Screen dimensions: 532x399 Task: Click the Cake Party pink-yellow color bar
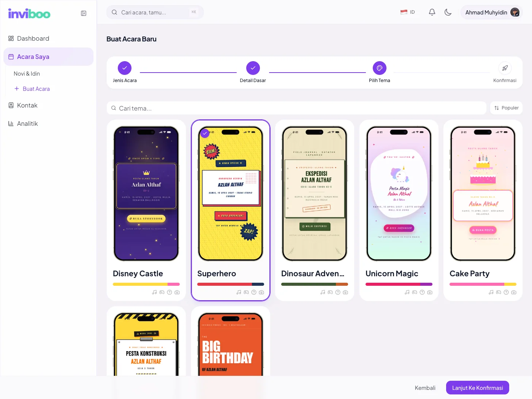pyautogui.click(x=483, y=284)
